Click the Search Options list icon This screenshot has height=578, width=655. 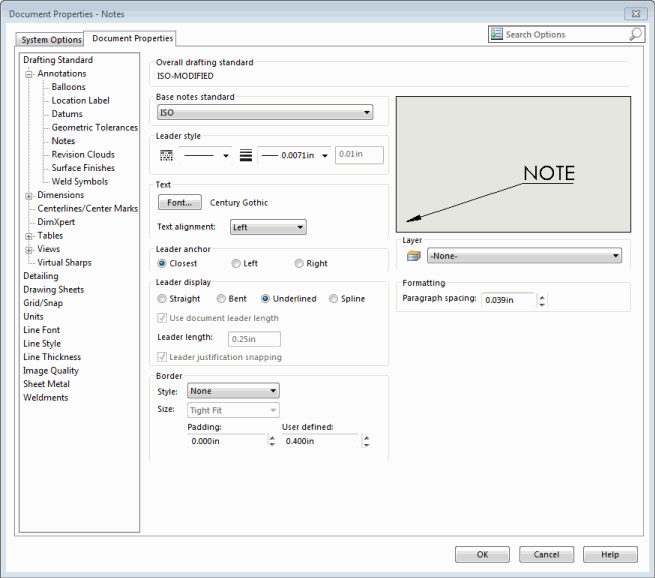pyautogui.click(x=497, y=34)
